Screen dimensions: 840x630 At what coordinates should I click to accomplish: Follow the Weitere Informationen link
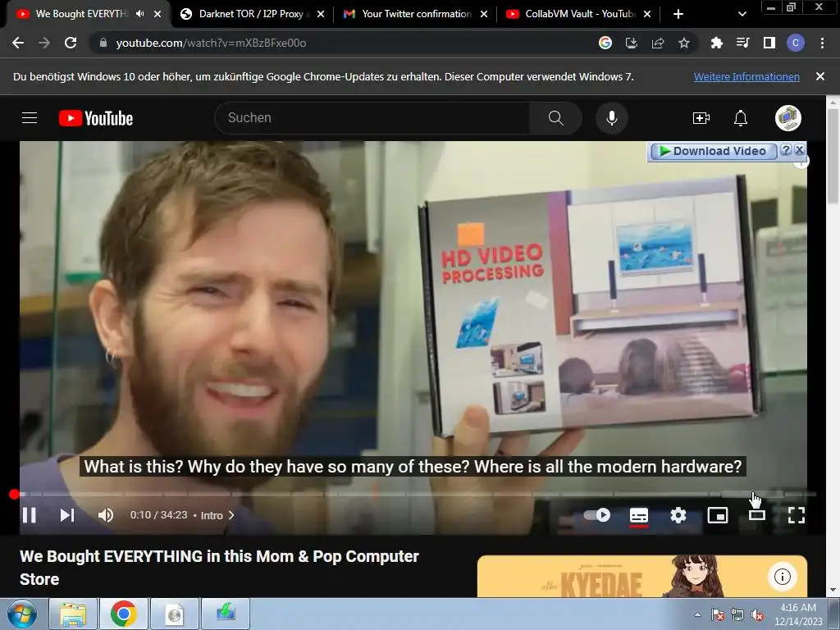tap(746, 76)
